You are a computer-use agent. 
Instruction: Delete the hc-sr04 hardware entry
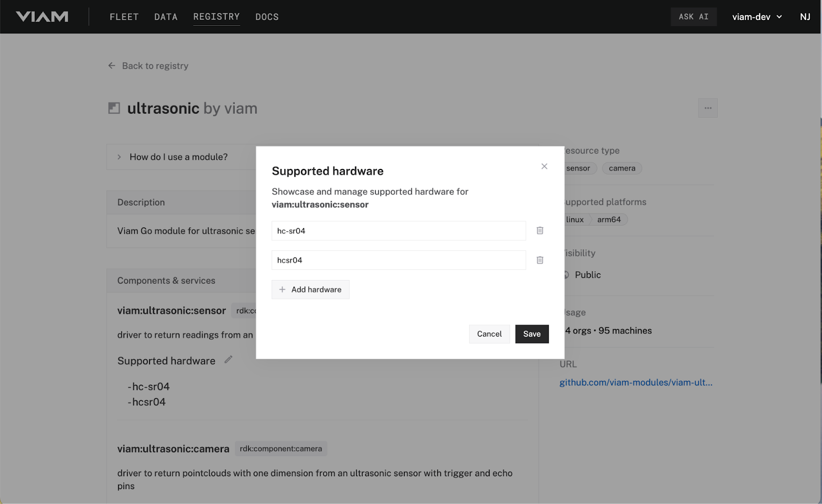click(x=540, y=231)
